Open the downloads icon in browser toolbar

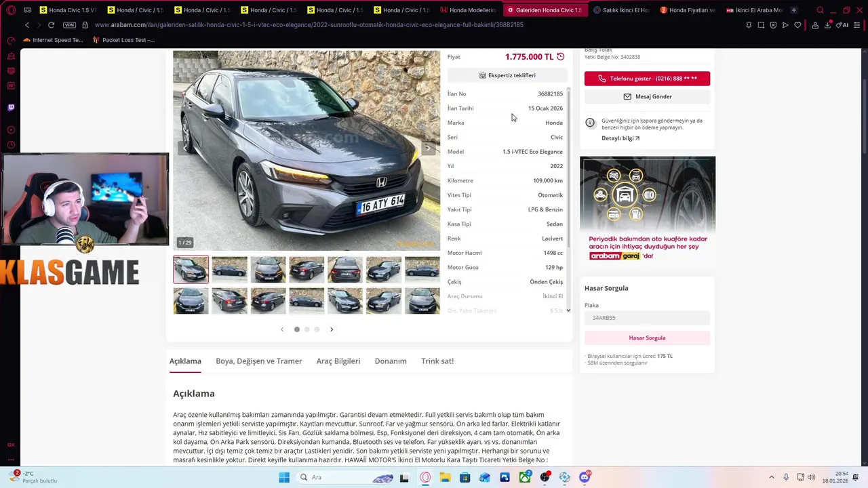[827, 25]
